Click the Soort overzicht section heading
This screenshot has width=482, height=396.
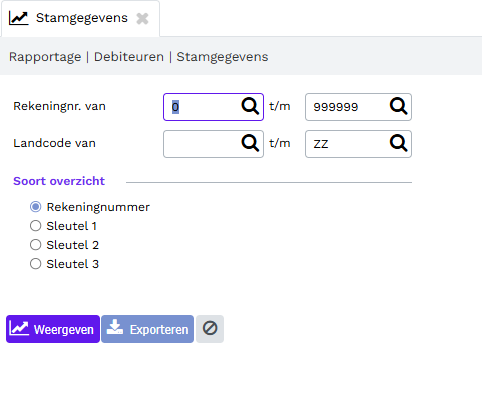click(59, 181)
